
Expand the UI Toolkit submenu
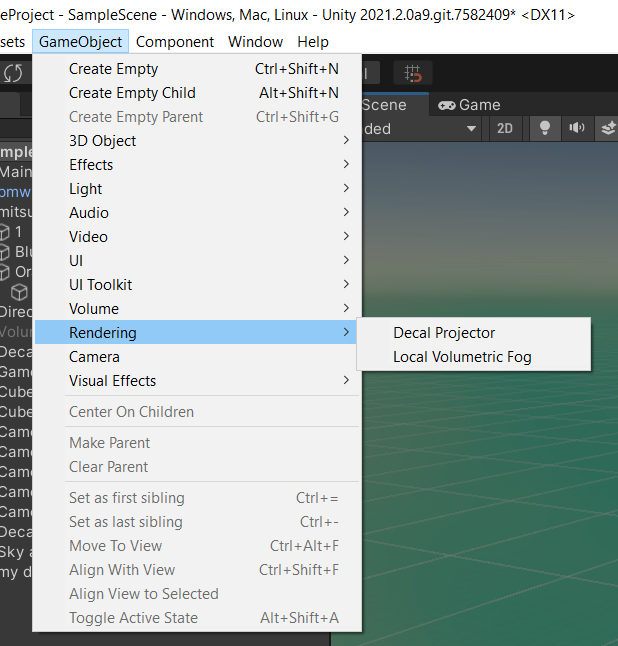[x=197, y=285]
